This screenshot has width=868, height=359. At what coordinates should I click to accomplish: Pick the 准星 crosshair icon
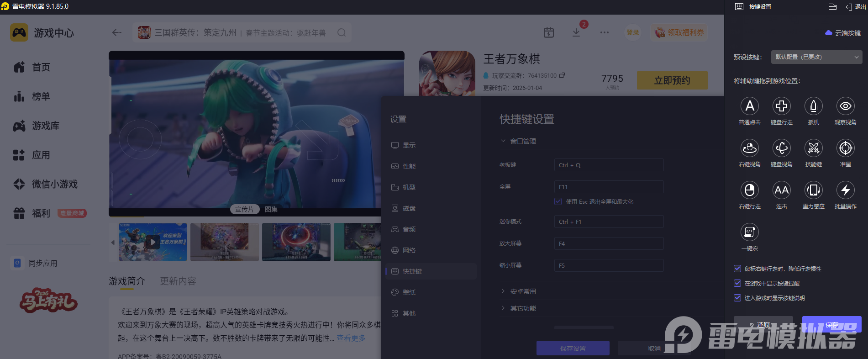click(846, 148)
